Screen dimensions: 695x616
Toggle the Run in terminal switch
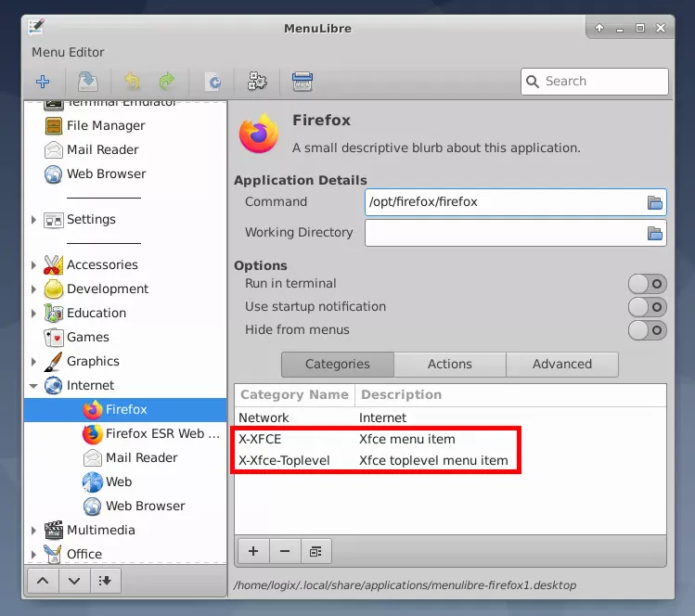(x=647, y=284)
